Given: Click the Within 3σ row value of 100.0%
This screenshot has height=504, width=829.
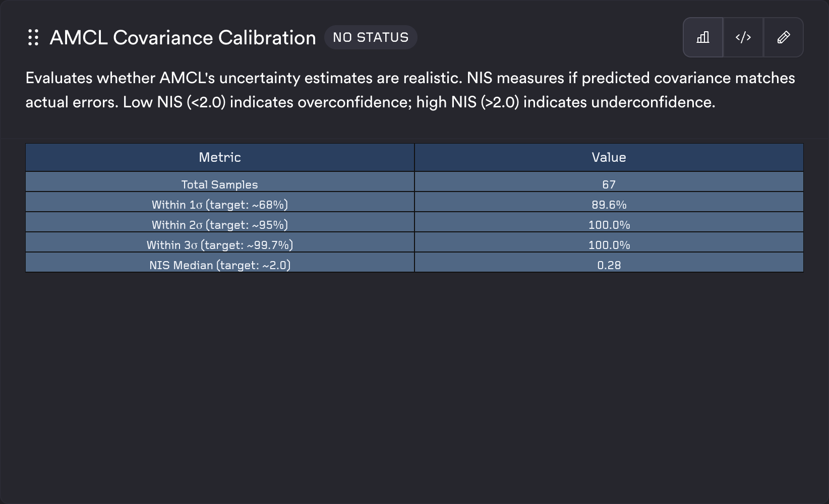Looking at the screenshot, I should [x=608, y=244].
